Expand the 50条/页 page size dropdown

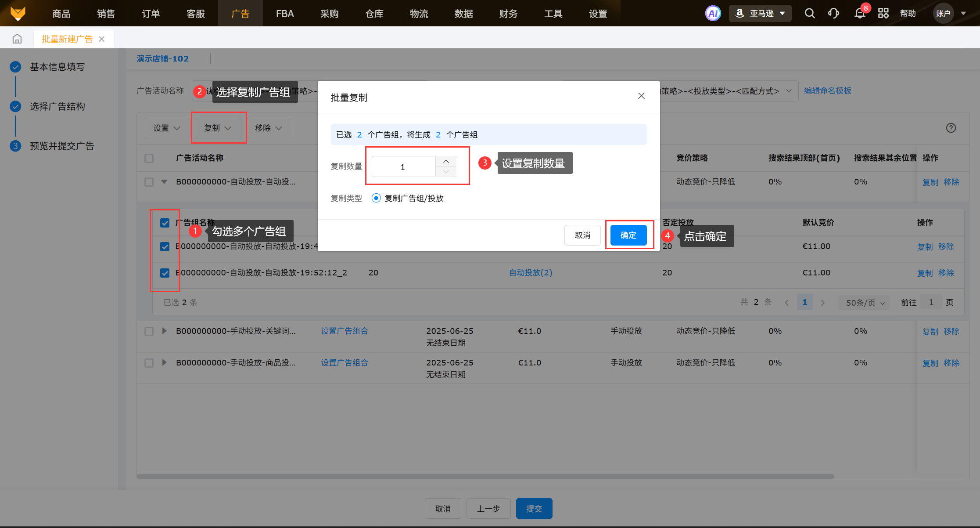pyautogui.click(x=864, y=303)
